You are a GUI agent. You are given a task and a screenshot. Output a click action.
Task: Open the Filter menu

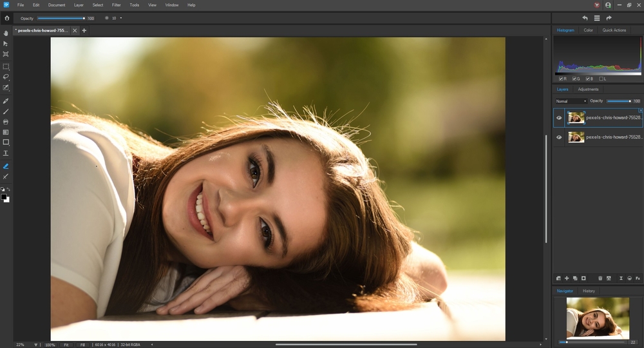coord(116,5)
